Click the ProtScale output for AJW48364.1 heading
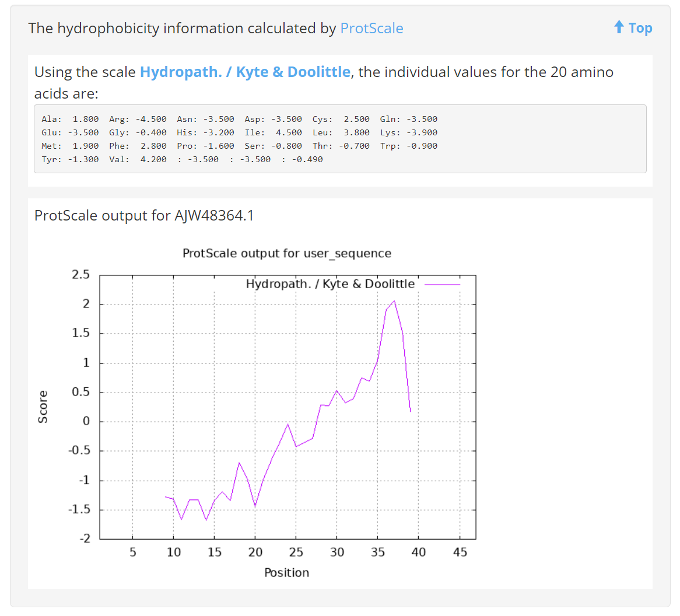680x616 pixels. [144, 216]
